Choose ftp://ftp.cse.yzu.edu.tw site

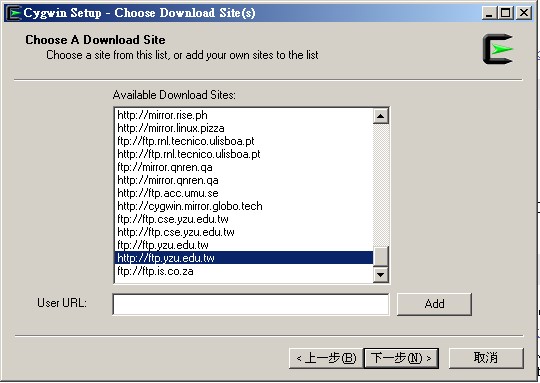[x=243, y=219]
